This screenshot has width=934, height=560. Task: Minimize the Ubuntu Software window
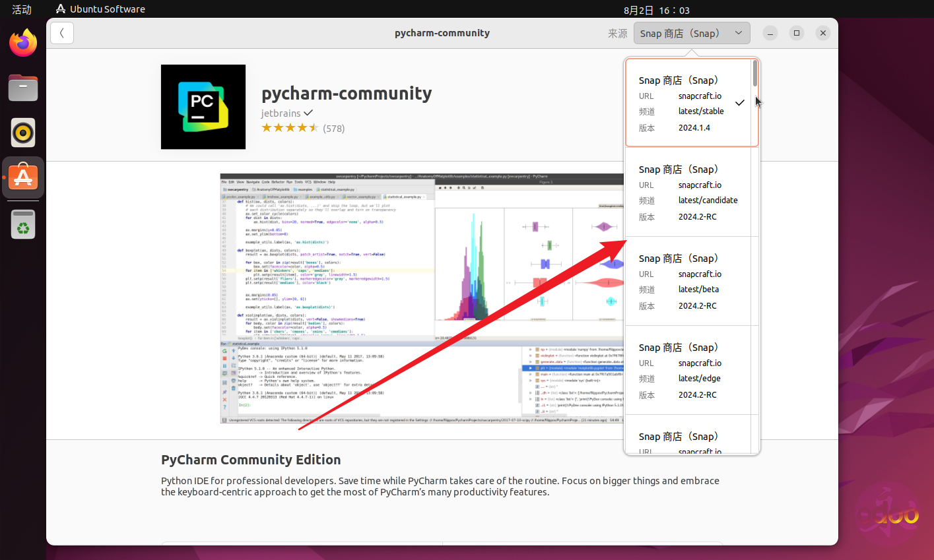tap(770, 33)
